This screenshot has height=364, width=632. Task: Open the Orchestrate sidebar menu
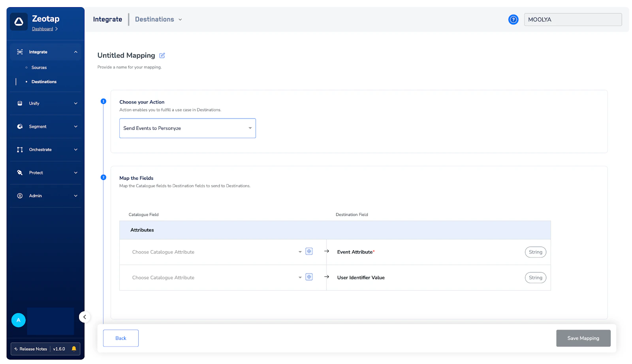(x=45, y=150)
